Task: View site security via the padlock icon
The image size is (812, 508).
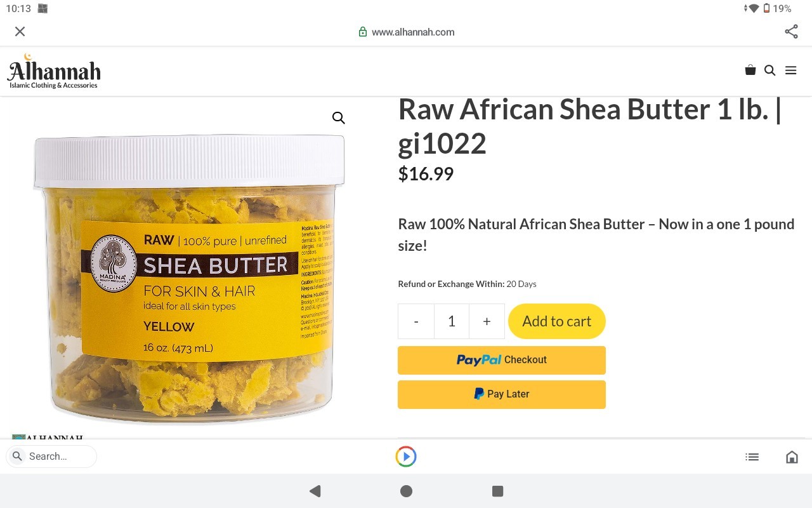Action: point(363,32)
